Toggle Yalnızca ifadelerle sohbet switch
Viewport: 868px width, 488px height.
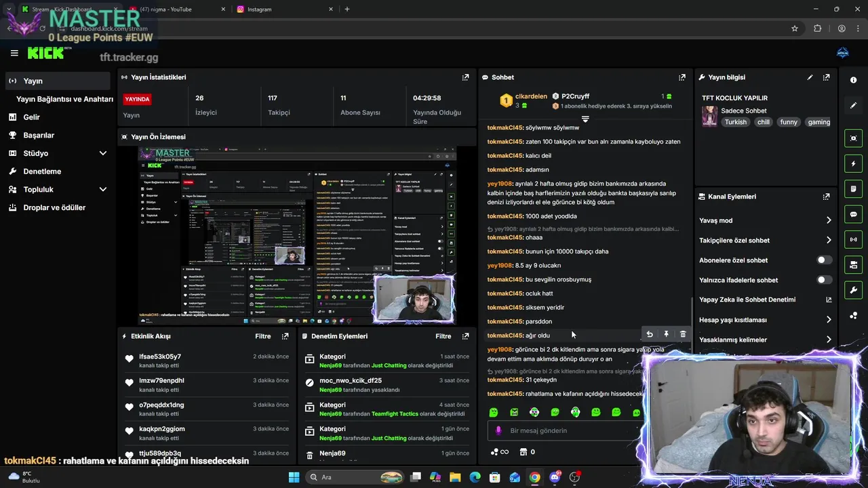point(824,280)
